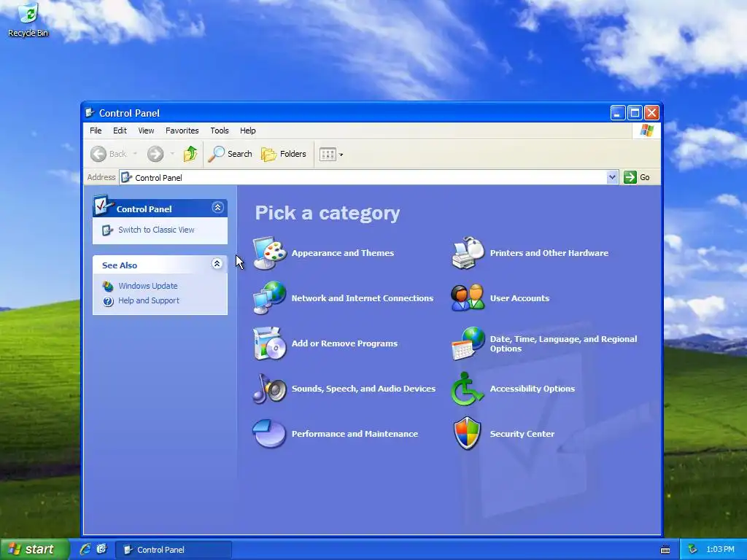Click the Accessibility Options text link
Screen dimensions: 747x560
[532, 389]
